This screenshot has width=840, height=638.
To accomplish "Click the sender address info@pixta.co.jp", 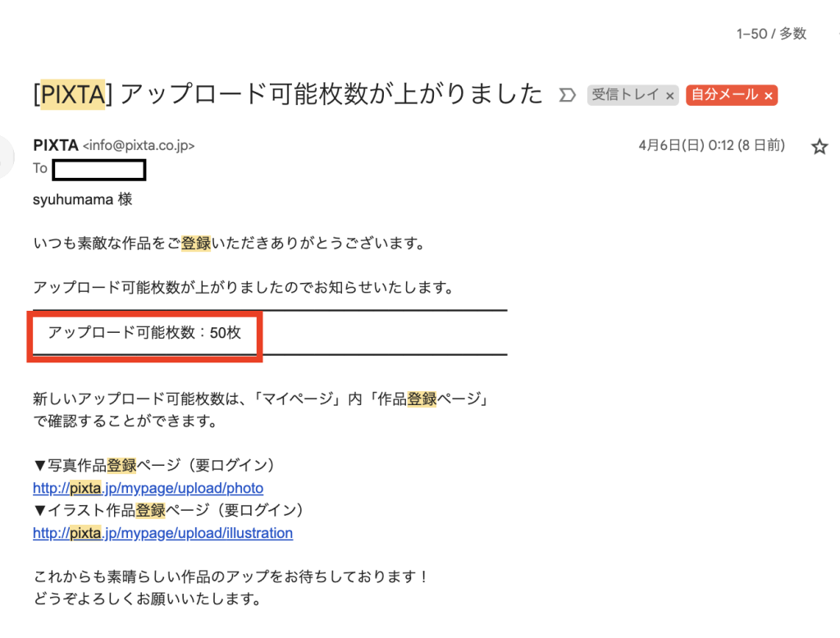I will (x=139, y=146).
